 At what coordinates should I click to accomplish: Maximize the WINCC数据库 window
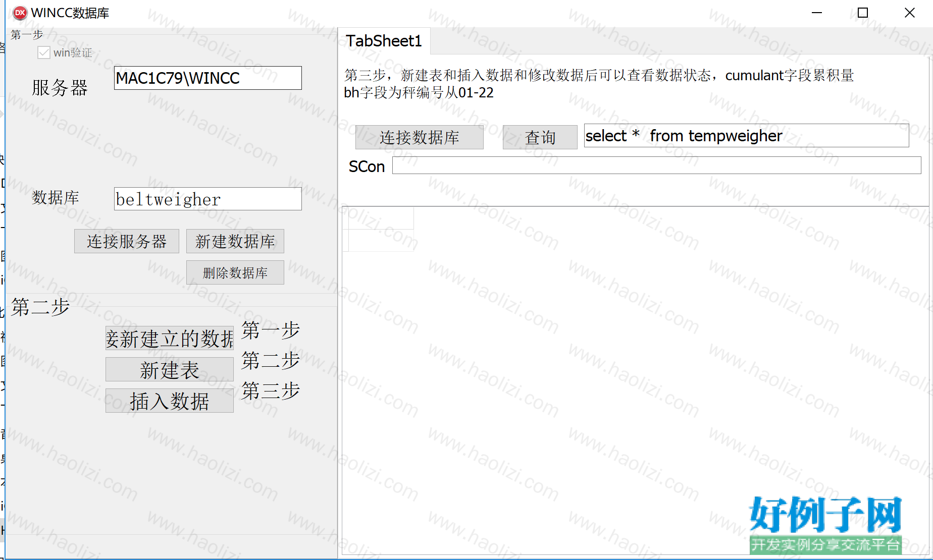click(863, 13)
